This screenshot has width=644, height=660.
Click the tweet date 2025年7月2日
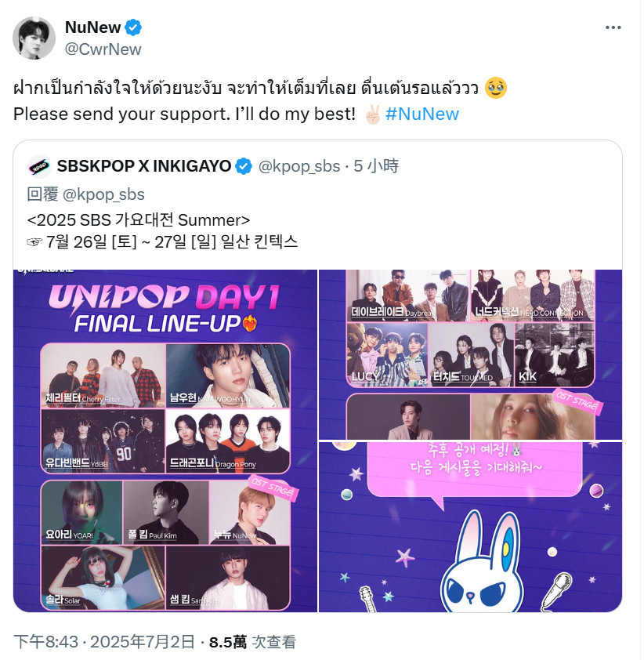point(142,642)
